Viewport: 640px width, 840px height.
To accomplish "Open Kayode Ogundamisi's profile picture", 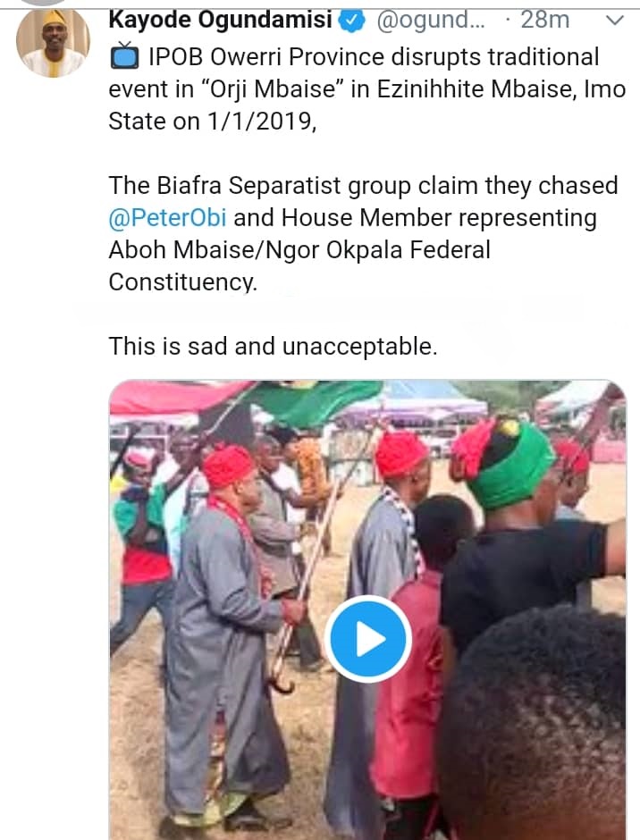I will (53, 41).
